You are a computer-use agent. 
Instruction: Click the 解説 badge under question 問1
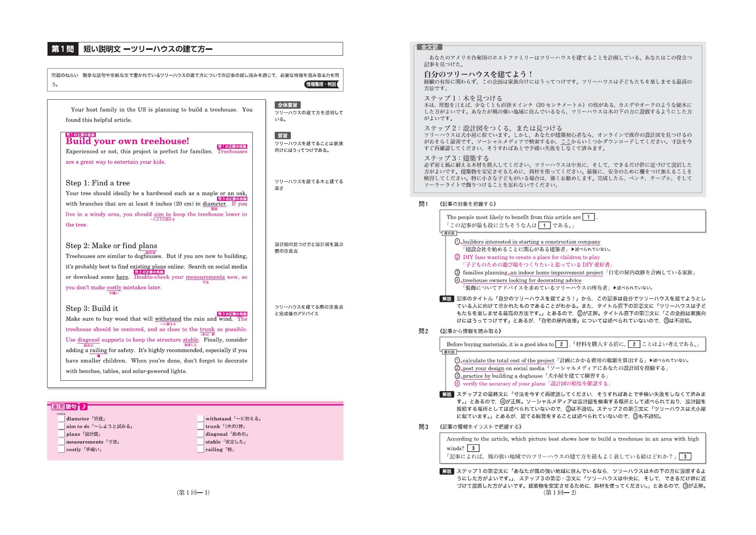[x=447, y=299]
